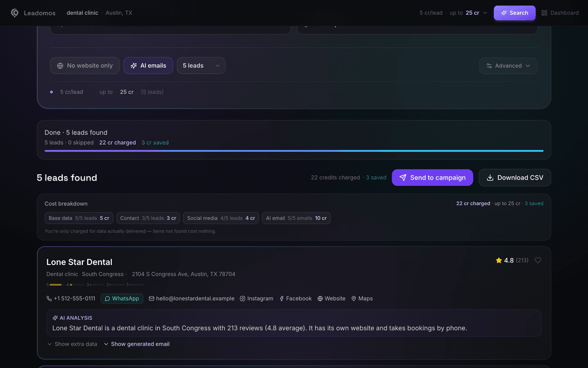Click the envelope icon beside hello@lonestardental.example
Screen dimensions: 588x368
coord(152,298)
